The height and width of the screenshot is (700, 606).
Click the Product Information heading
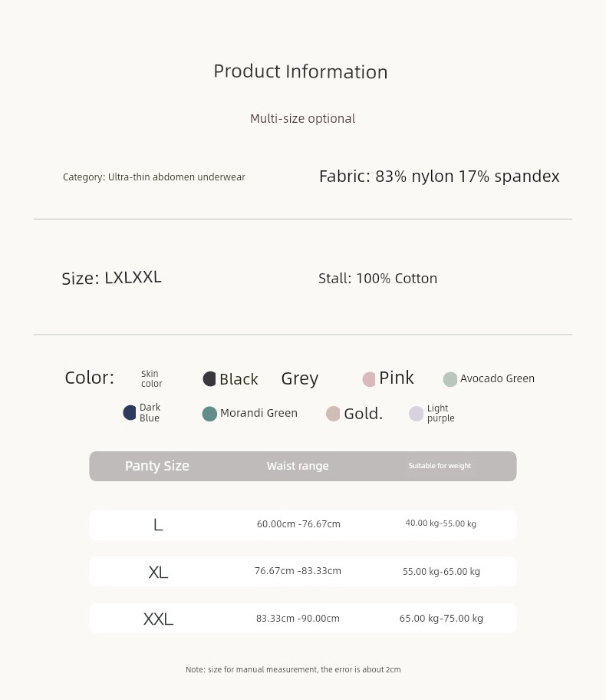pyautogui.click(x=301, y=71)
